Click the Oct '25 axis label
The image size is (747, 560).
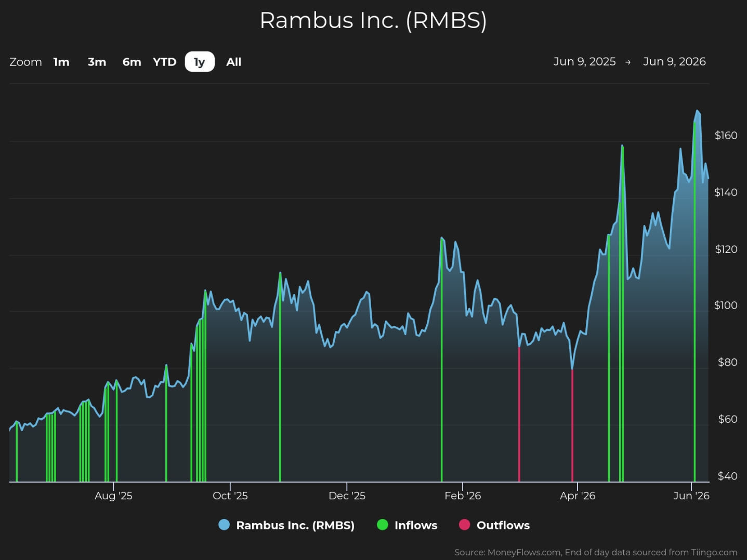(x=230, y=496)
